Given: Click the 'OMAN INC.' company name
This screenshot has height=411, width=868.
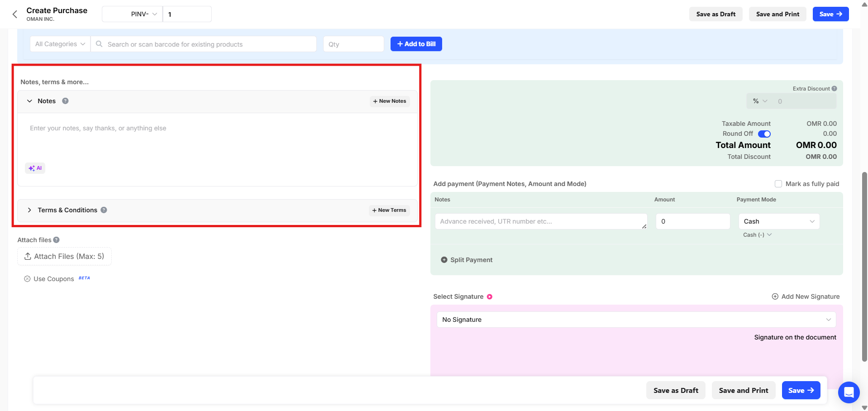Looking at the screenshot, I should (40, 19).
